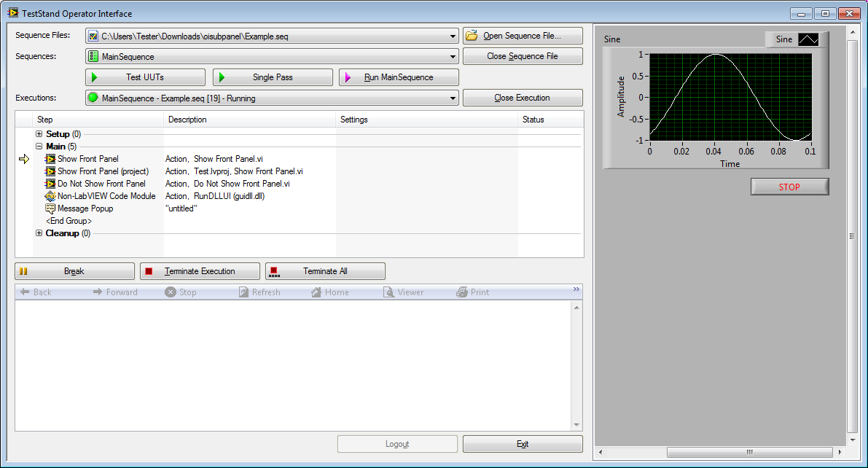The width and height of the screenshot is (868, 468).
Task: Click the Settings column header
Action: [427, 119]
